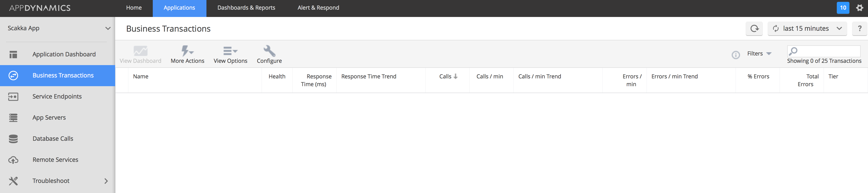Screen dimensions: 868x193
Task: Go to App Servers in sidebar
Action: click(x=49, y=118)
